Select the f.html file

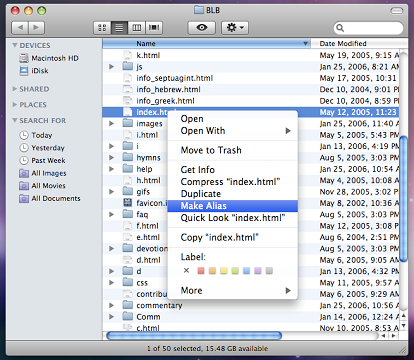(x=147, y=226)
